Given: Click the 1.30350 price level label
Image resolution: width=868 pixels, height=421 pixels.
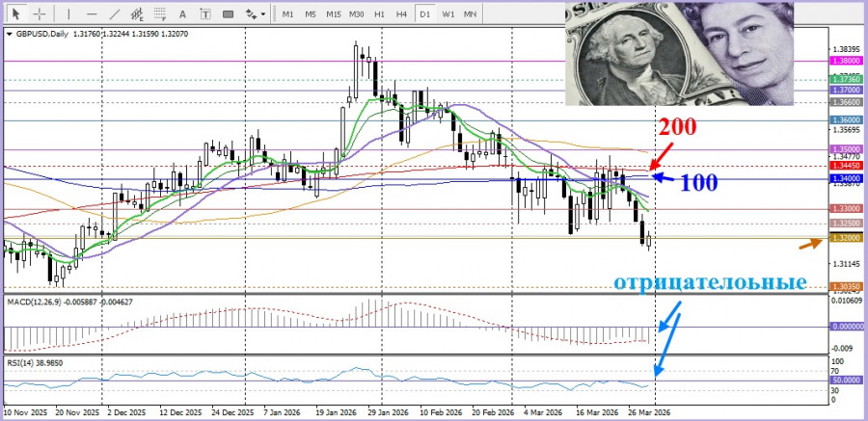Looking at the screenshot, I should 847,286.
